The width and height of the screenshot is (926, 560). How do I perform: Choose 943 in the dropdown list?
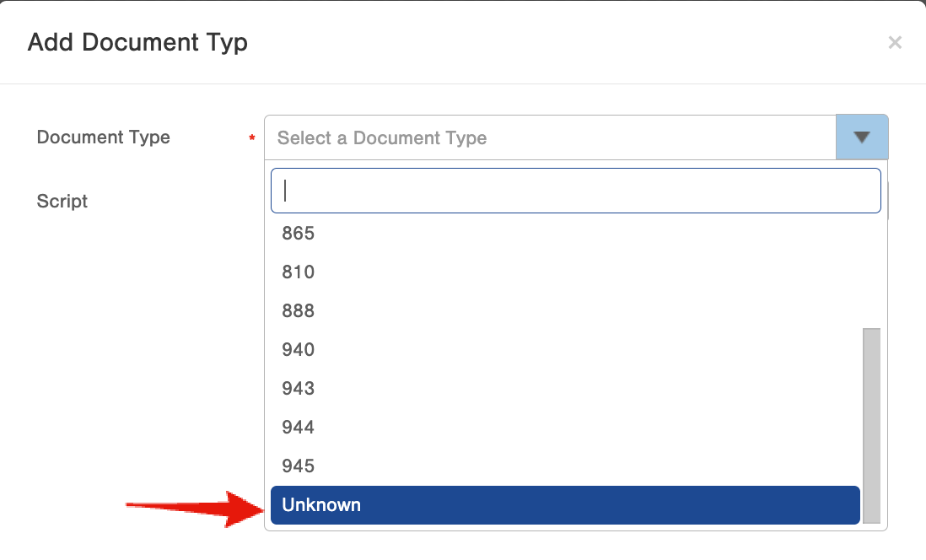pos(299,389)
